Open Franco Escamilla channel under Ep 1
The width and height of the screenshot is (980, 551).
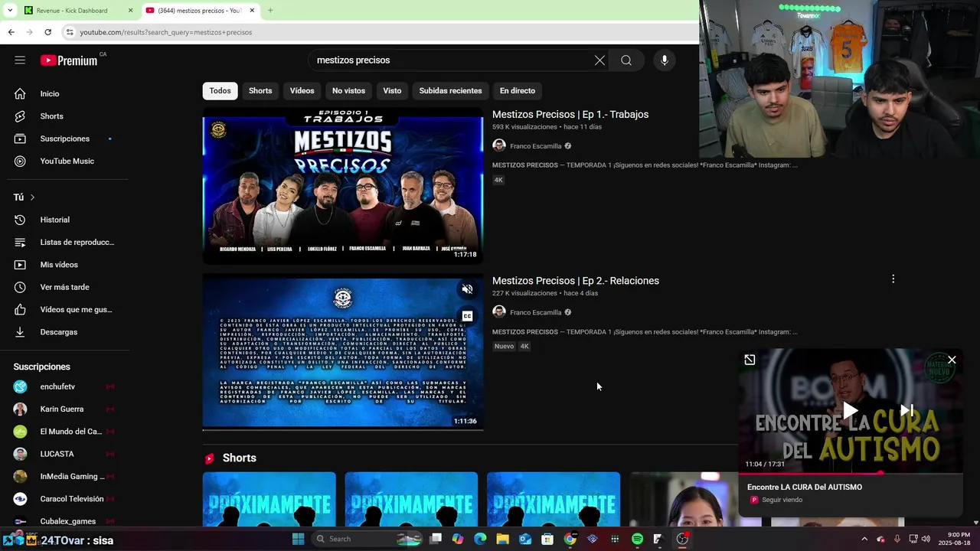point(536,146)
